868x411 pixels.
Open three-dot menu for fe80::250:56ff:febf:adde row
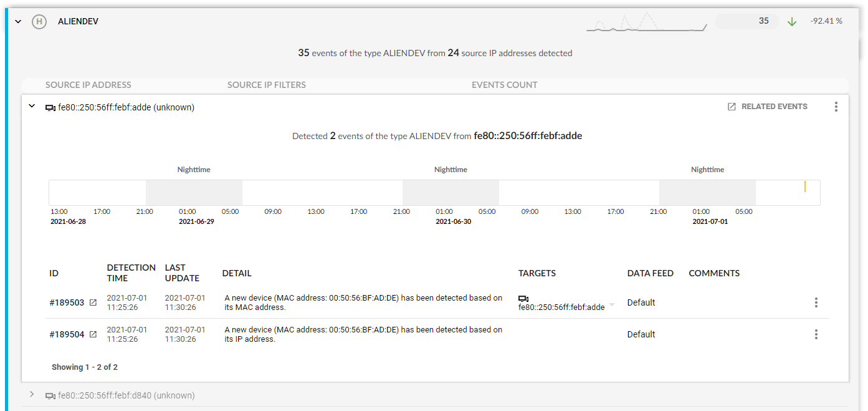836,107
